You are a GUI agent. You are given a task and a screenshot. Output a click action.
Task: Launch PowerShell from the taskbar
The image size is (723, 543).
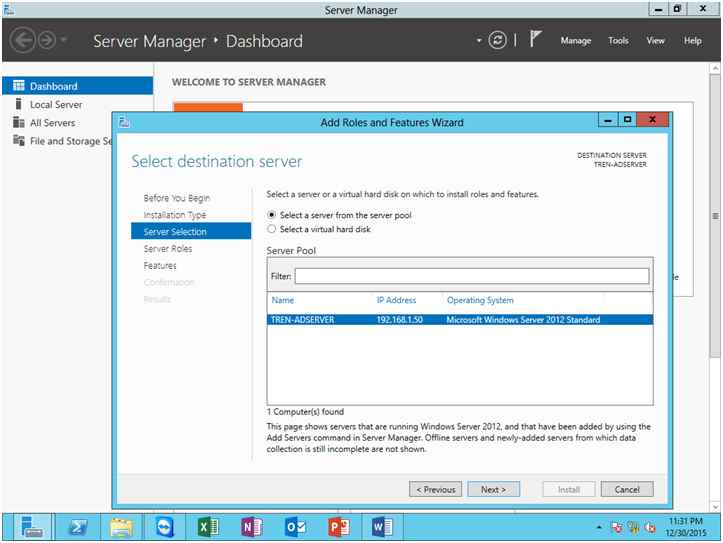[77, 527]
